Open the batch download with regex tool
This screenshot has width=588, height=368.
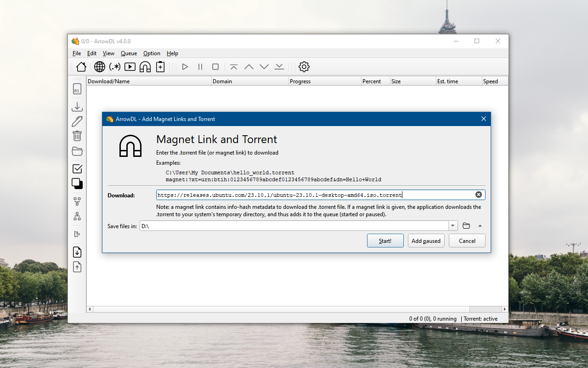(114, 67)
